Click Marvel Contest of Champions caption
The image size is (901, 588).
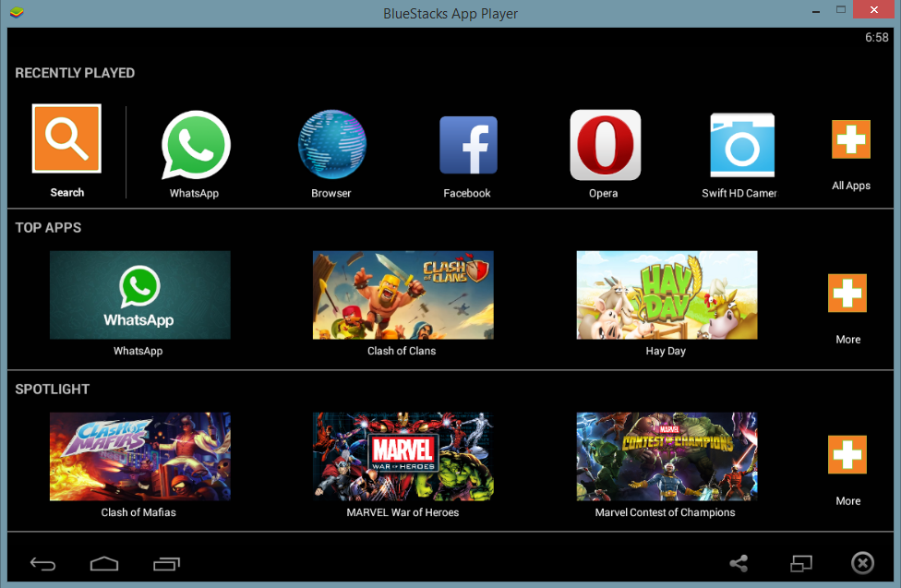[x=665, y=512]
